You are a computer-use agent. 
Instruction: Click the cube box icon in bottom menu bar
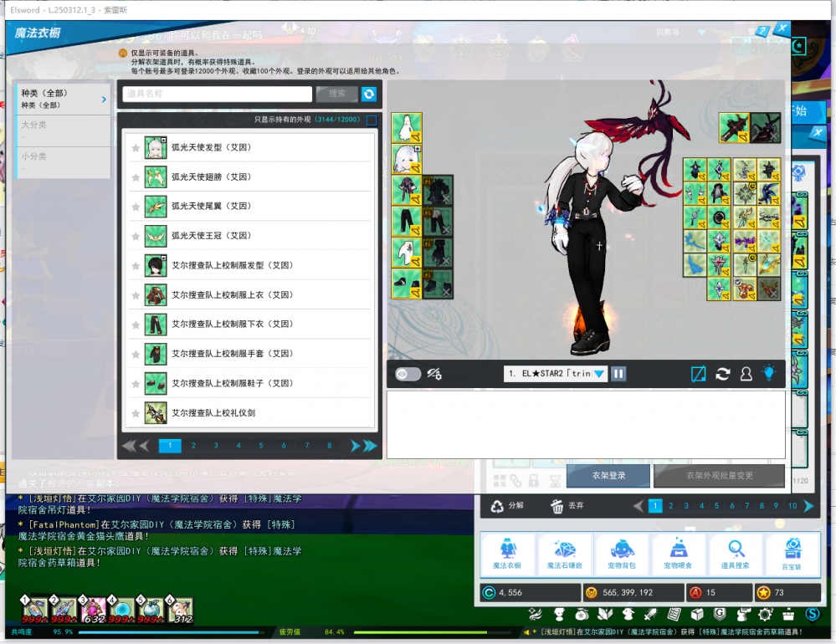(697, 615)
